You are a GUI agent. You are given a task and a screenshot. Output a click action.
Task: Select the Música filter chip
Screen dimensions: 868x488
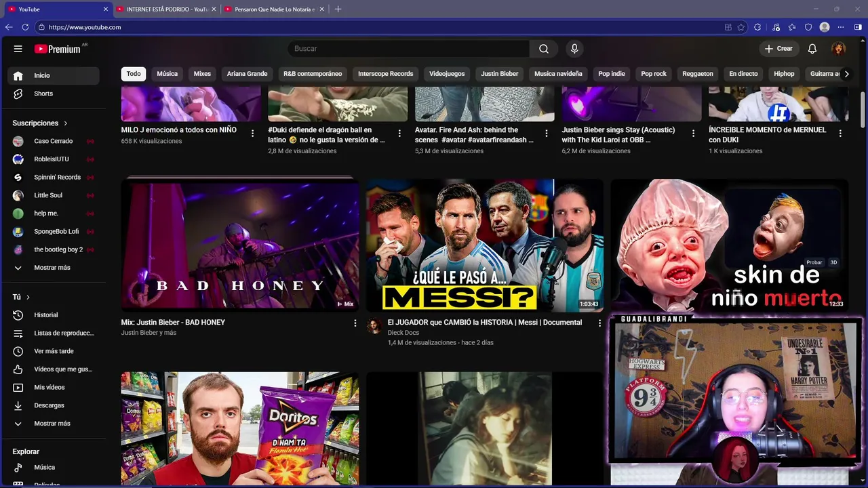tap(167, 74)
